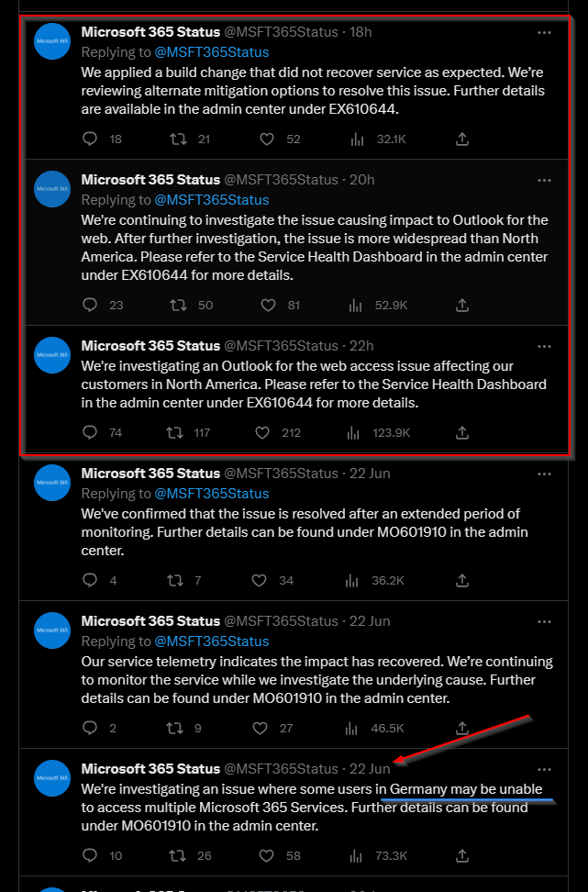Open more options on Germany tweet

544,768
